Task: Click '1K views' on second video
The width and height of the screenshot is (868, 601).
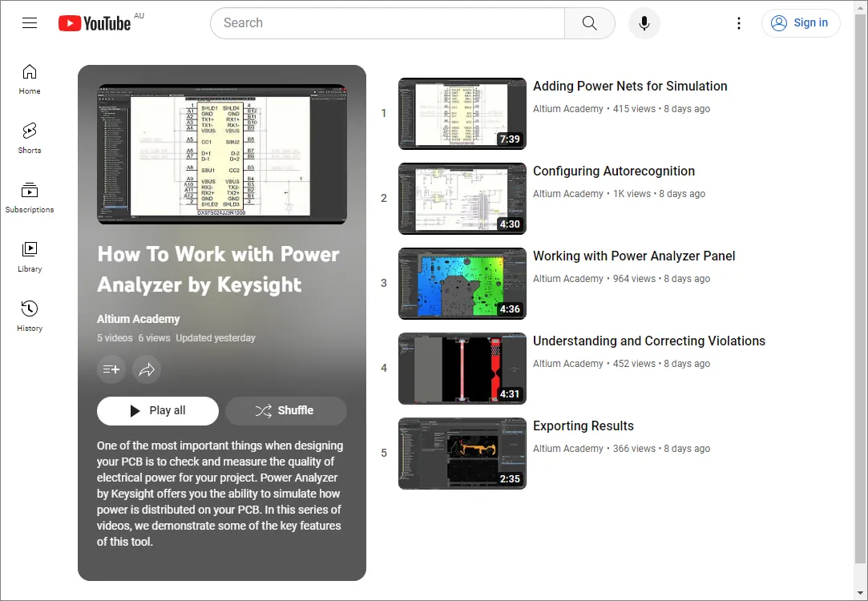Action: click(x=632, y=194)
